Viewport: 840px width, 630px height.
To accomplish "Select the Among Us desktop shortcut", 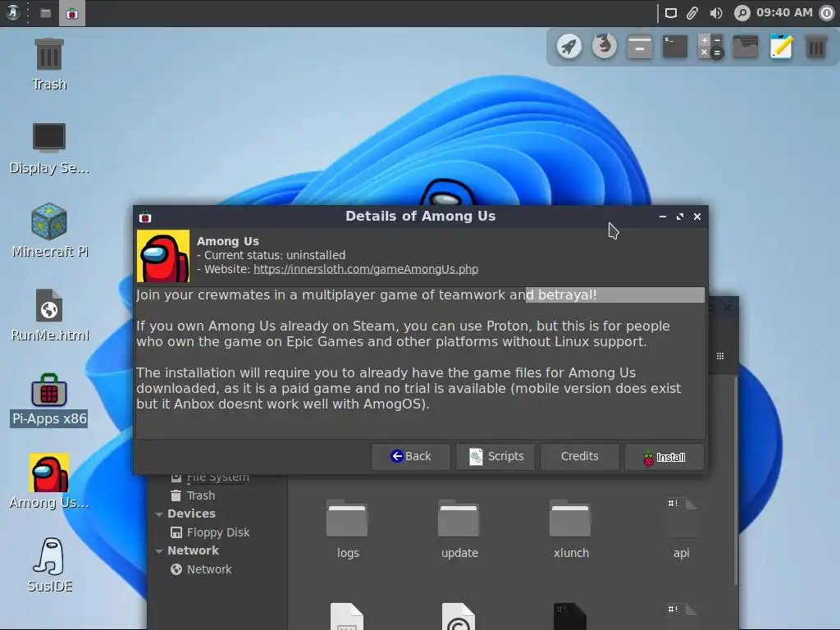I will pos(49,481).
